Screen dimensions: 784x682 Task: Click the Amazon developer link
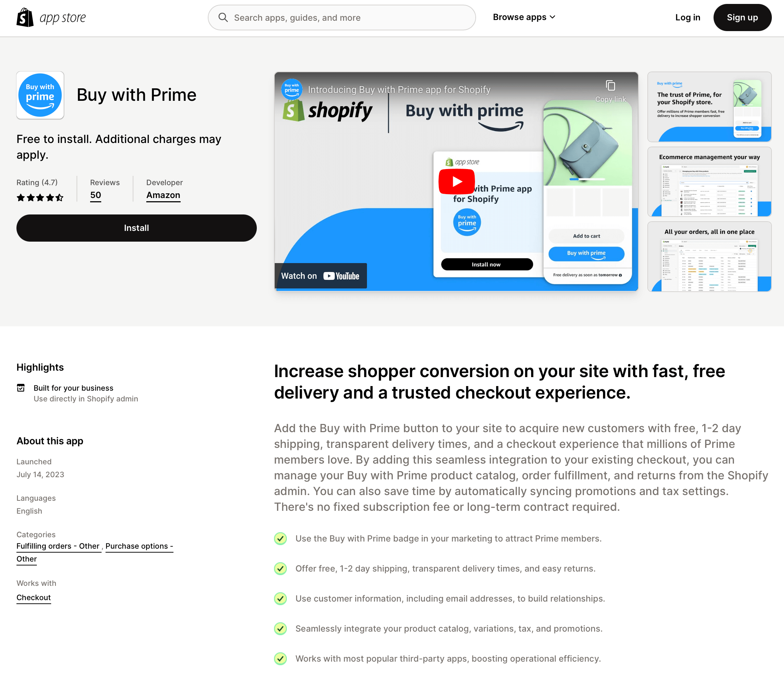tap(163, 195)
